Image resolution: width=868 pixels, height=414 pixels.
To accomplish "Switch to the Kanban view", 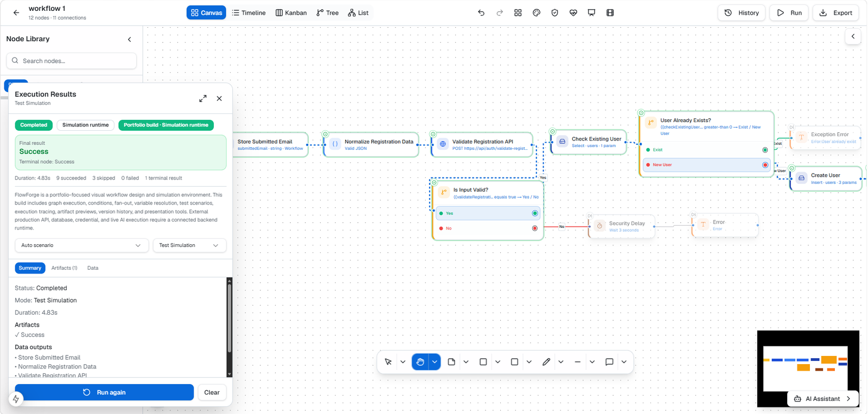I will coord(291,12).
